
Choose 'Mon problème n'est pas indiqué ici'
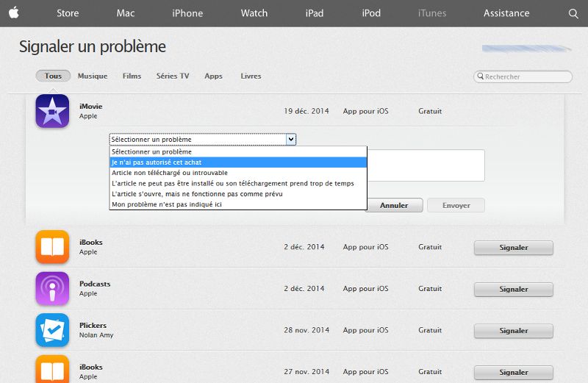click(x=237, y=204)
